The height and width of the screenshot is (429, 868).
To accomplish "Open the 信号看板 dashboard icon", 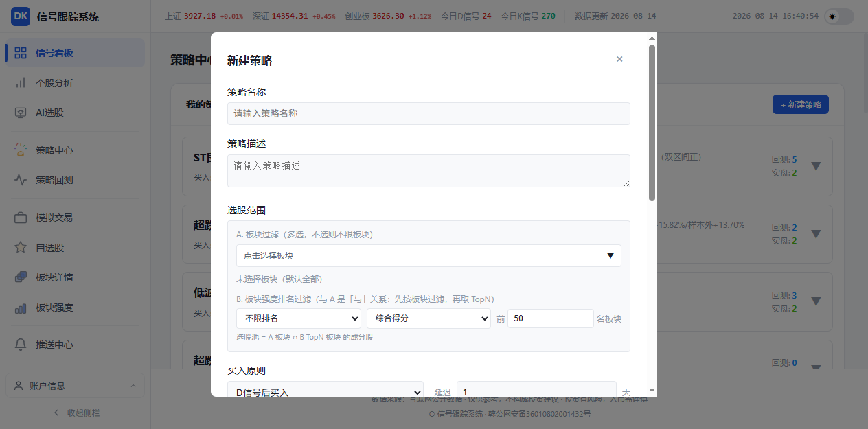I will pos(21,53).
